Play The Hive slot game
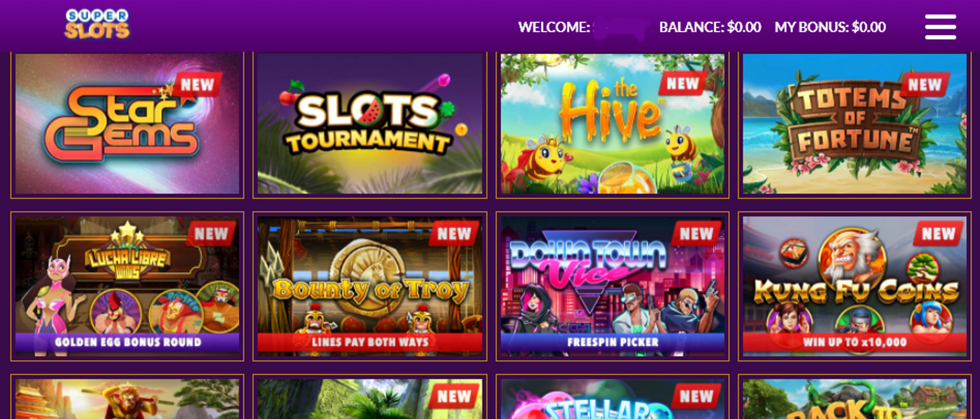This screenshot has width=980, height=419. pos(612,124)
